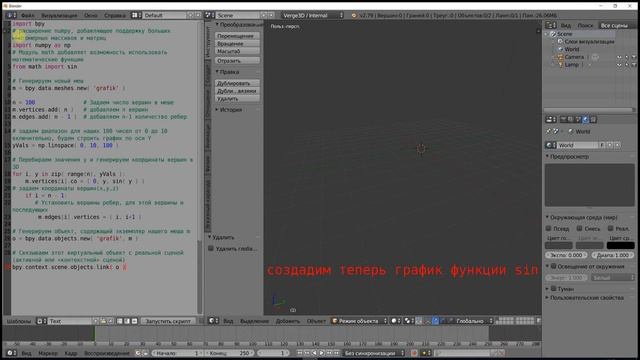Viewport: 640px width, 360px height.
Task: Click the Отразить tool button
Action: point(237,61)
